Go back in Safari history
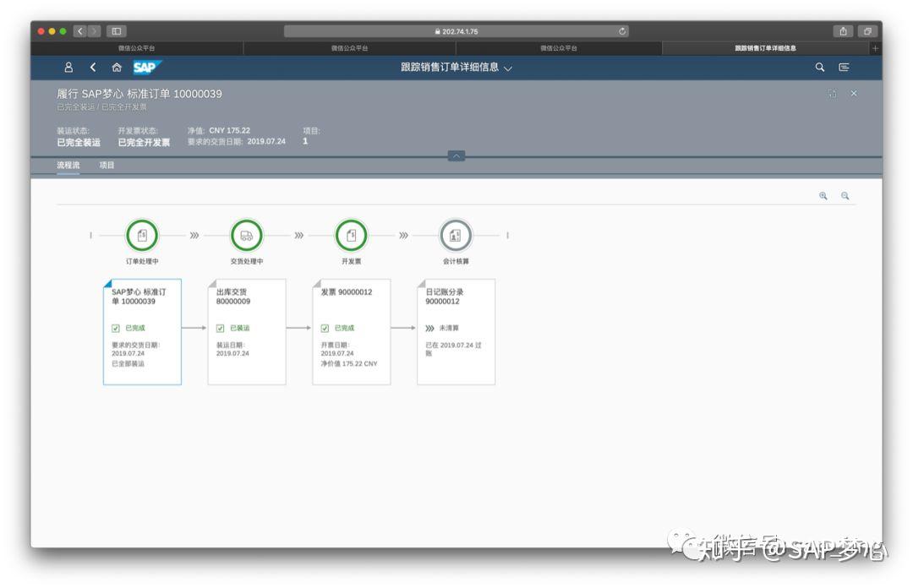The image size is (913, 588). pyautogui.click(x=80, y=31)
